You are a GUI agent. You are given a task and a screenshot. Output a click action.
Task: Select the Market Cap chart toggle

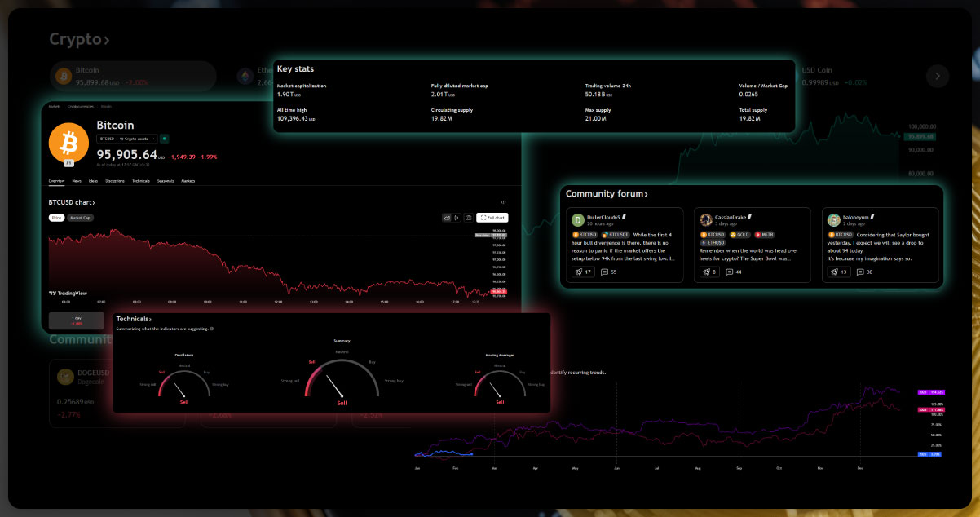tap(80, 218)
